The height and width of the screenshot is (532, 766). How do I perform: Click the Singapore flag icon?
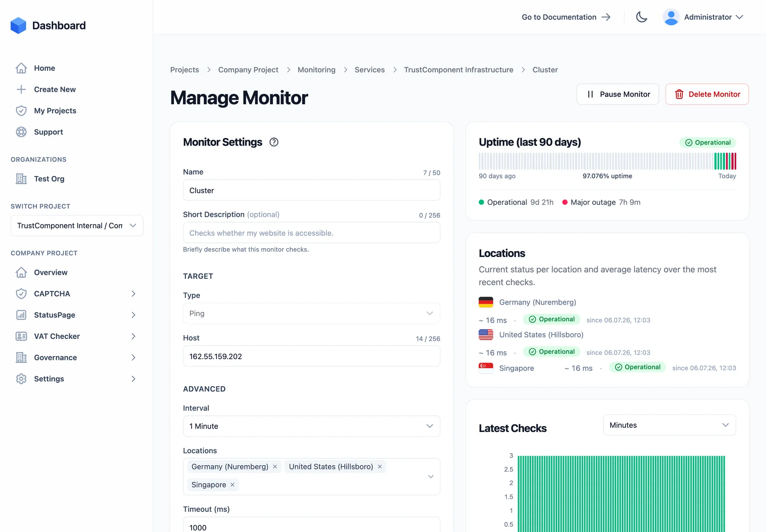point(486,368)
